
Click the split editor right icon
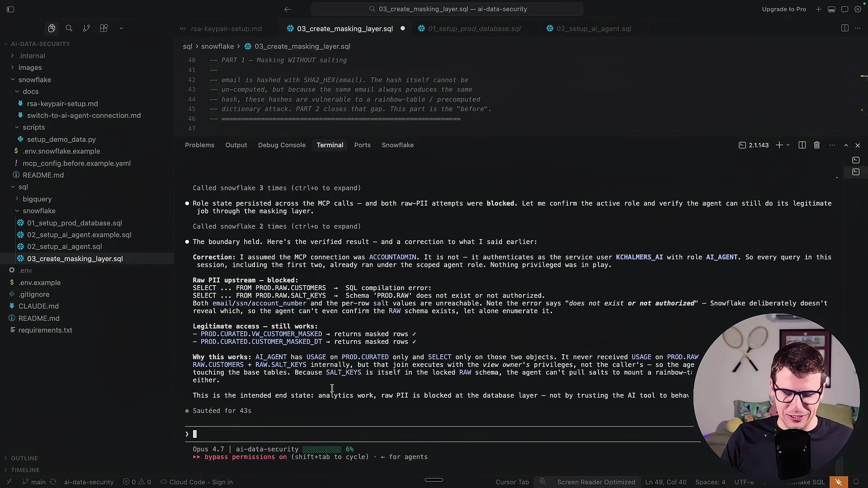pos(844,28)
